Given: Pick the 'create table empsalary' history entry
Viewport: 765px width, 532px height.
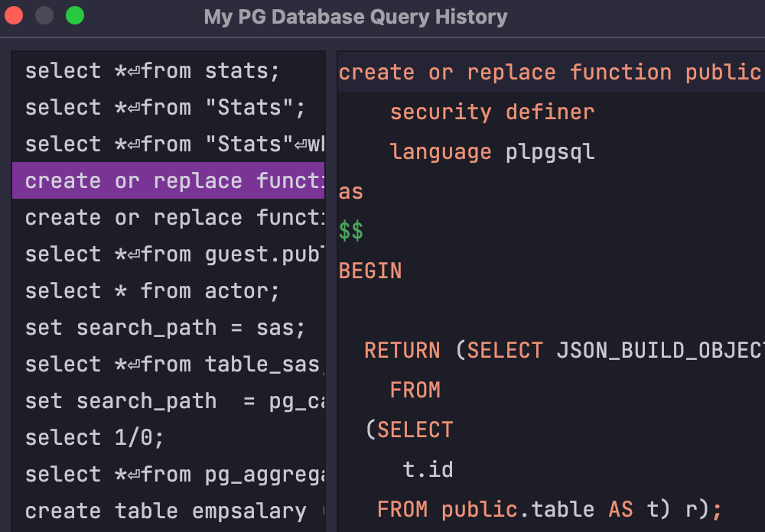Looking at the screenshot, I should [165, 511].
